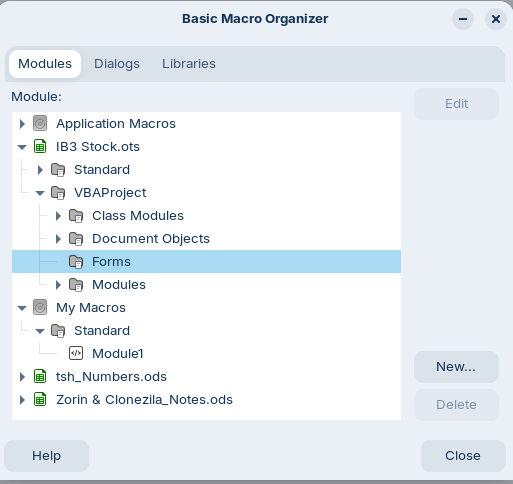Click the Zorin & Clonezila_Notes.ods document icon
This screenshot has width=513, height=484.
[x=40, y=399]
